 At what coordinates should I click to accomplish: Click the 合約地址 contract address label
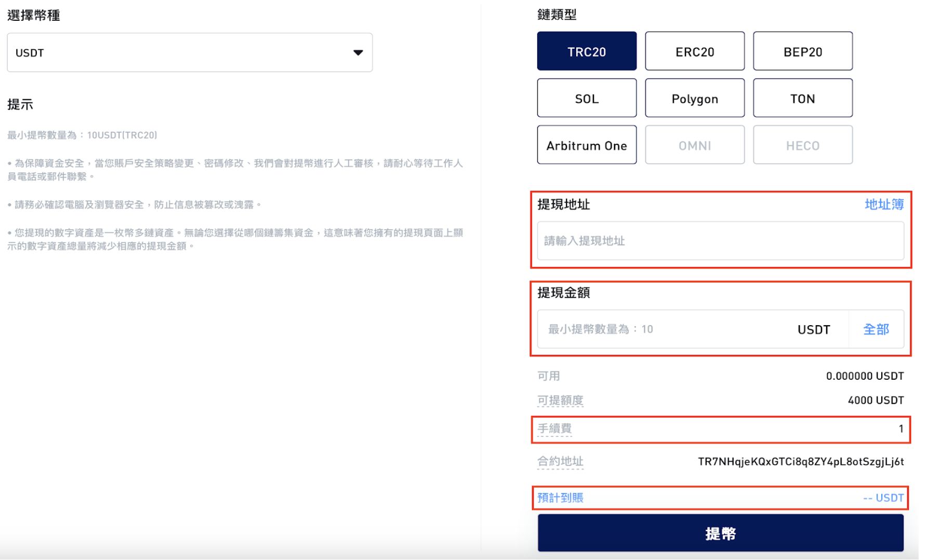pos(560,461)
